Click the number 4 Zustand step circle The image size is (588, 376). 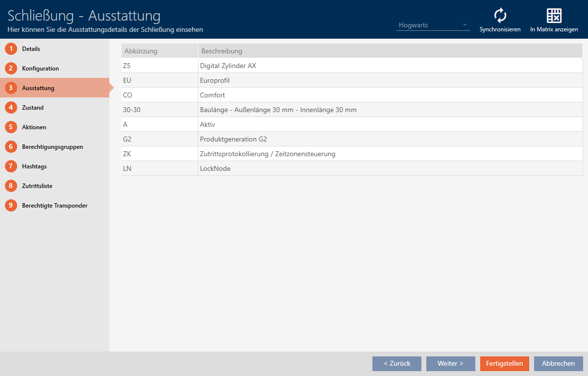[11, 108]
